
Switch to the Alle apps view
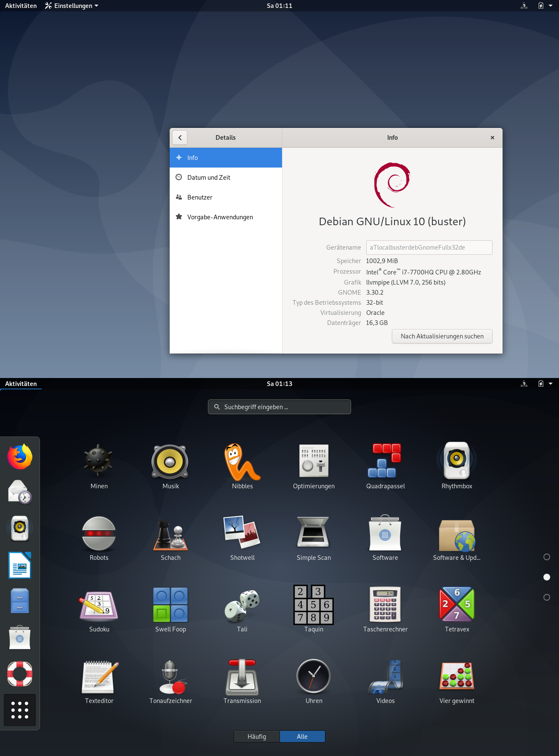click(302, 736)
